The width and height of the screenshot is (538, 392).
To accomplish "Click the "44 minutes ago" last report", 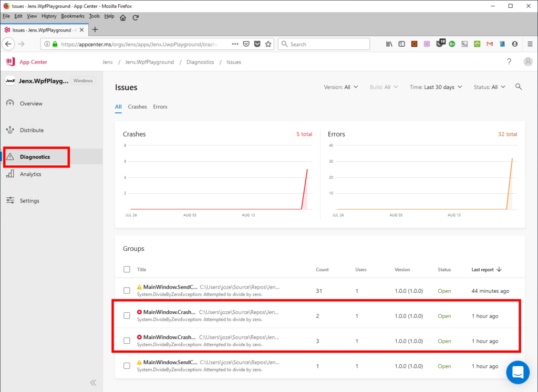I will point(490,291).
